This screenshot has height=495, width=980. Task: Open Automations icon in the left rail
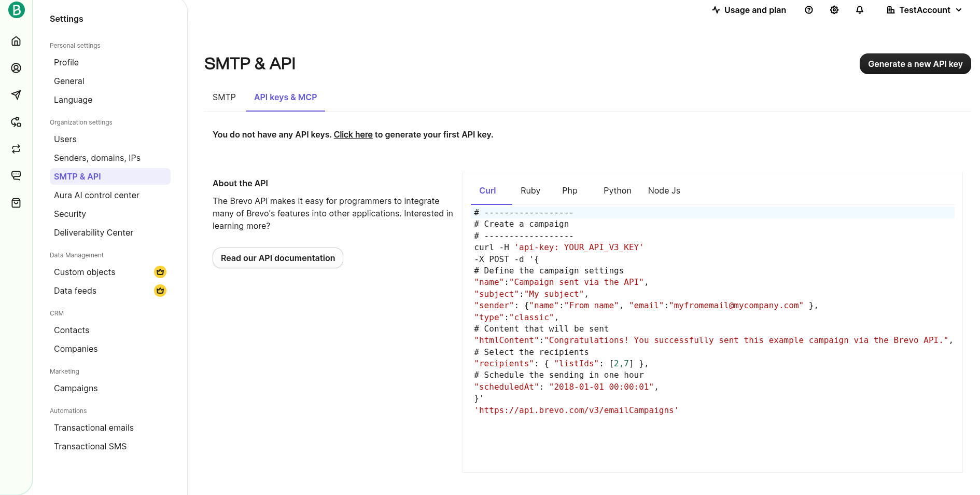point(16,122)
